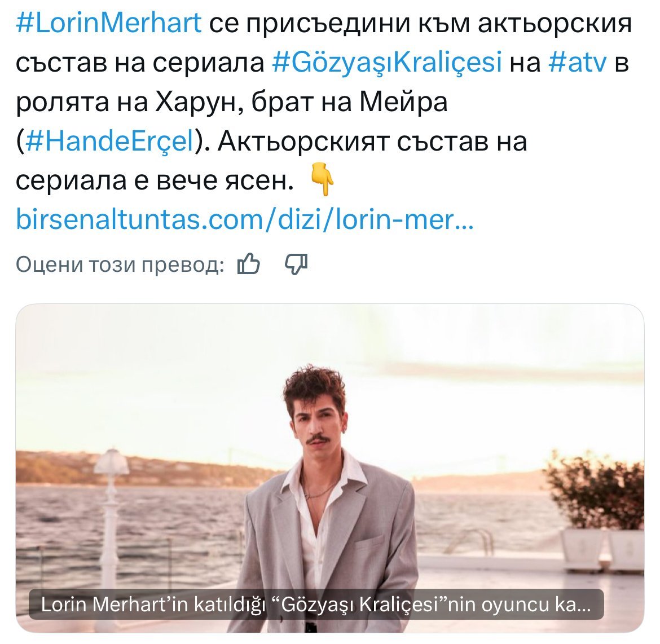This screenshot has width=660, height=644.
Task: Click the tweet text 'сериала е вече ясен'
Action: point(154,180)
